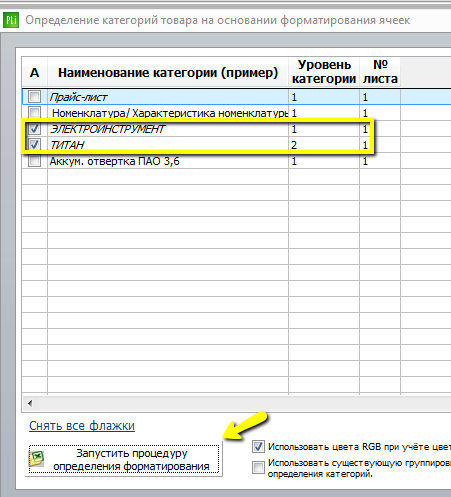
Task: Run Запустить процедуру определения форматирования button
Action: pyautogui.click(x=124, y=460)
